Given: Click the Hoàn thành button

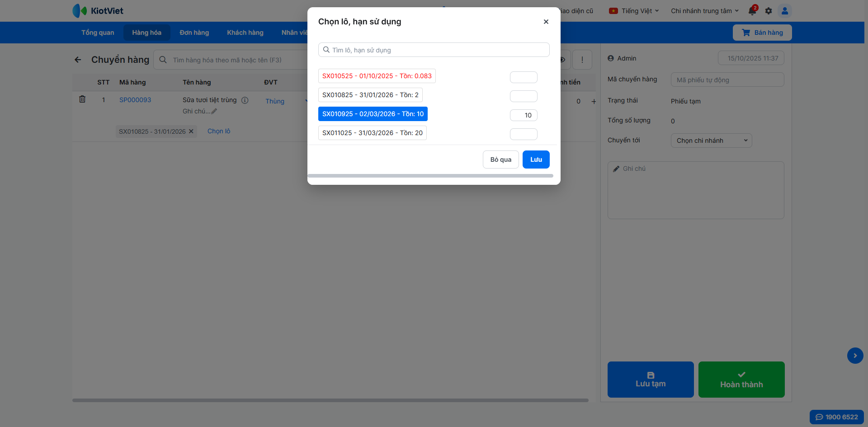Looking at the screenshot, I should tap(741, 380).
